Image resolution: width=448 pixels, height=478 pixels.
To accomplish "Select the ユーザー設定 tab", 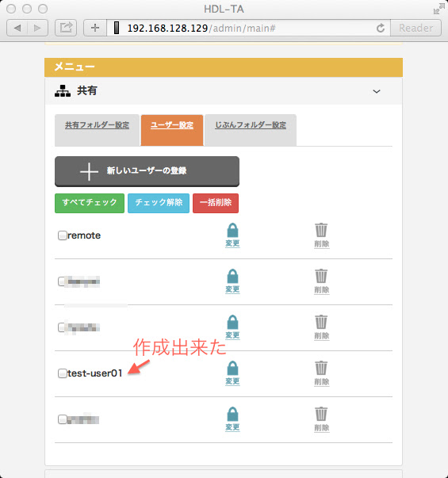I will [x=172, y=130].
